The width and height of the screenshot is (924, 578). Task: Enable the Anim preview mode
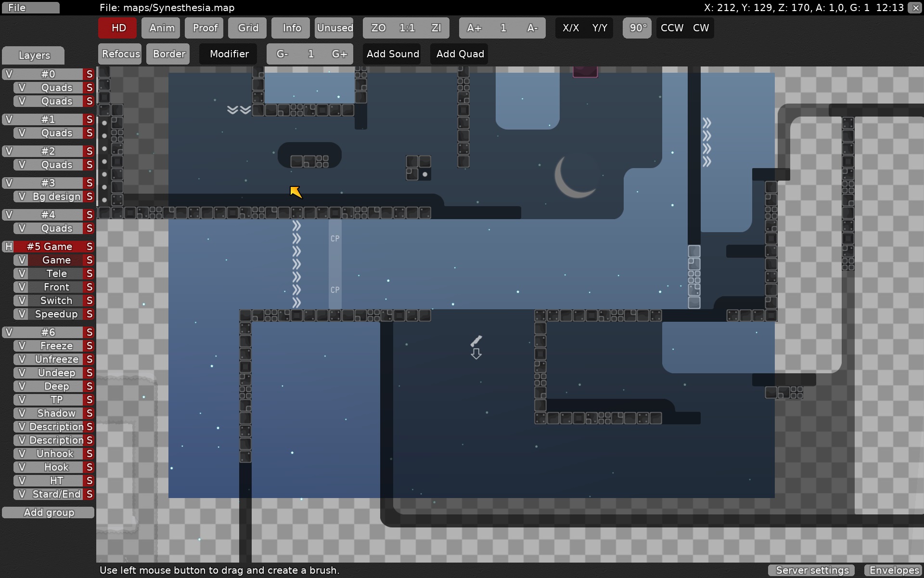pyautogui.click(x=160, y=27)
